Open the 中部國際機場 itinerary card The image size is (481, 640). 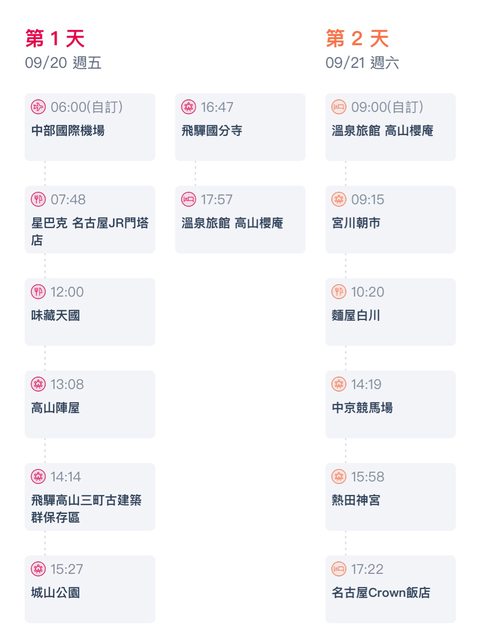point(90,127)
